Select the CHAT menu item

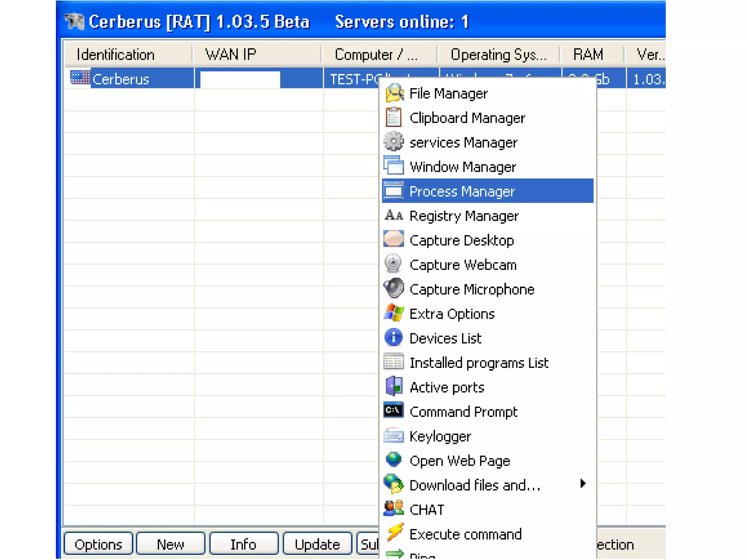[427, 509]
